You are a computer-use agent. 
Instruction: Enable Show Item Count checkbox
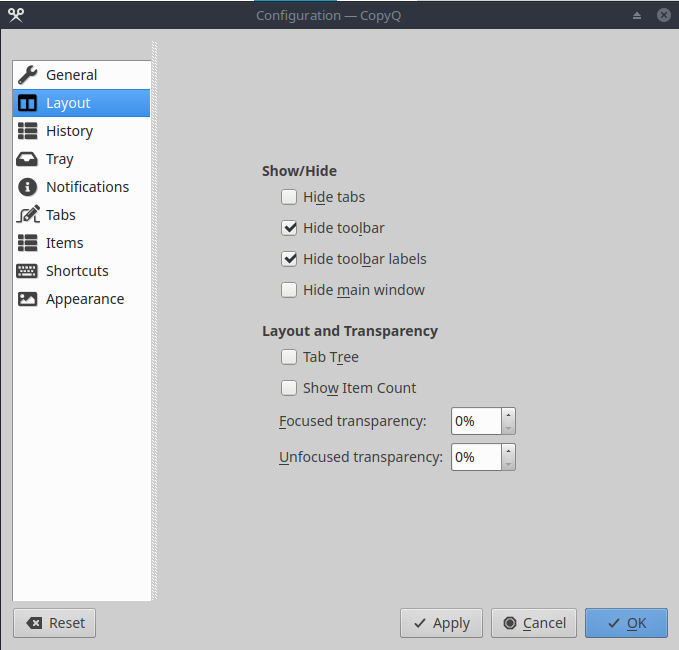[x=289, y=388]
